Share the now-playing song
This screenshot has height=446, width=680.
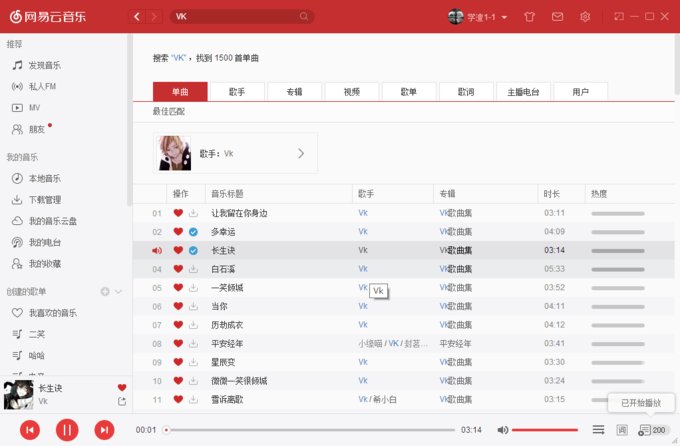[122, 402]
